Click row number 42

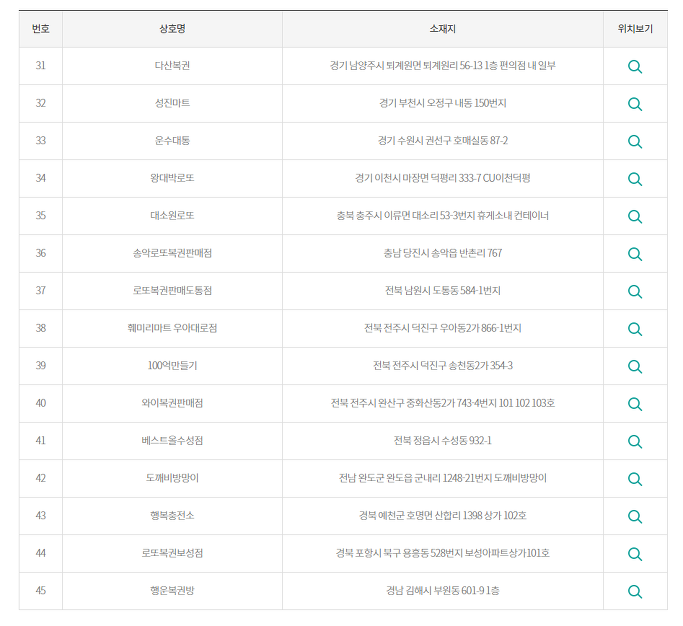coord(41,478)
